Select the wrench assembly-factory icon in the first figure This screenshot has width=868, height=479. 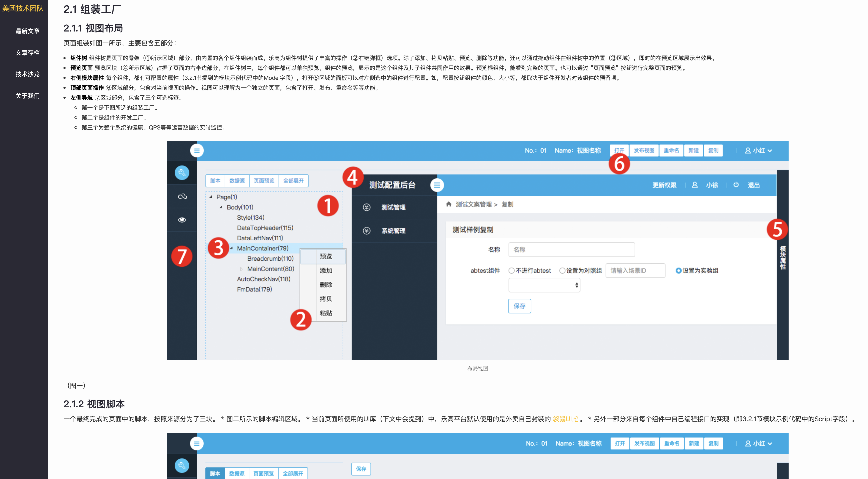[182, 173]
